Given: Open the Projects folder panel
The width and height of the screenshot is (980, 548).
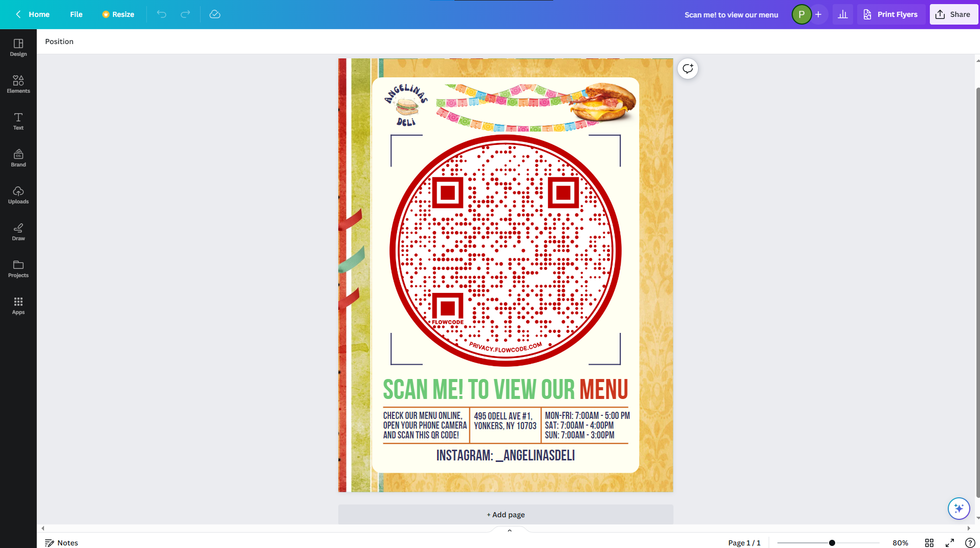Looking at the screenshot, I should (x=18, y=268).
